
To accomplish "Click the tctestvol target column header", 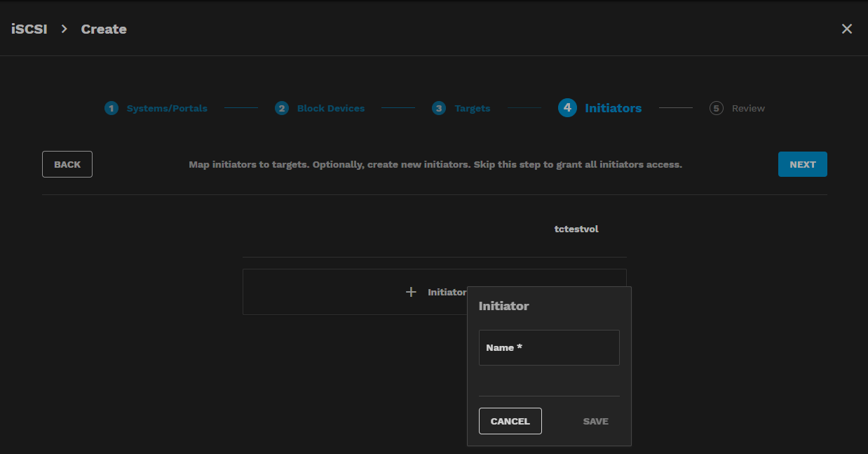I will coord(576,229).
